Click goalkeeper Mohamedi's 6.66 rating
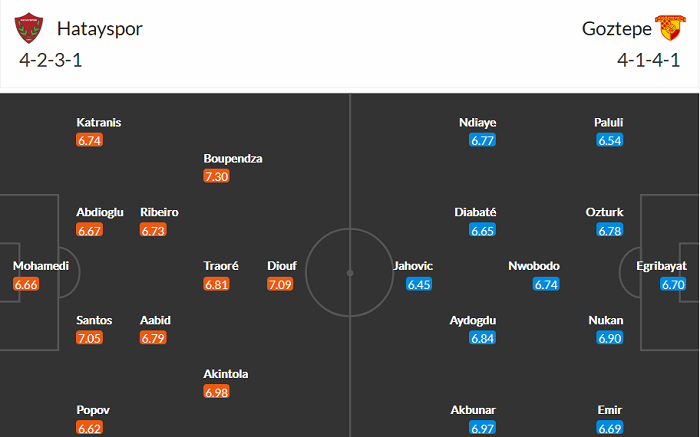Screen dimensions: 700x437 tap(27, 284)
